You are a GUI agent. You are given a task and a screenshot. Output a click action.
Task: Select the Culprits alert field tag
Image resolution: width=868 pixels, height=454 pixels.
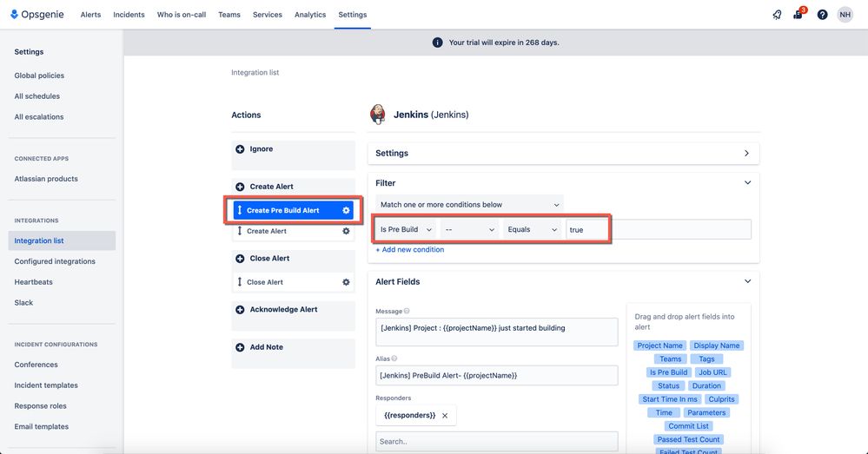click(x=721, y=399)
